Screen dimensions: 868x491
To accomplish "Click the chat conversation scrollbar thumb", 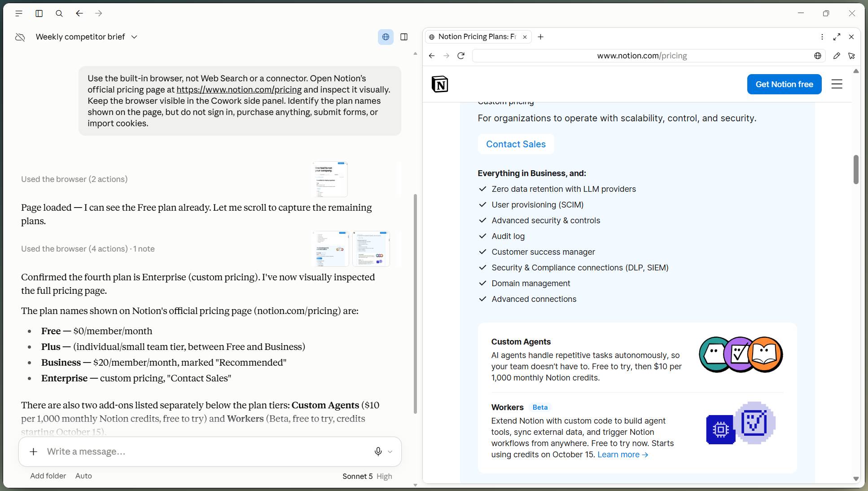I will coord(415,304).
